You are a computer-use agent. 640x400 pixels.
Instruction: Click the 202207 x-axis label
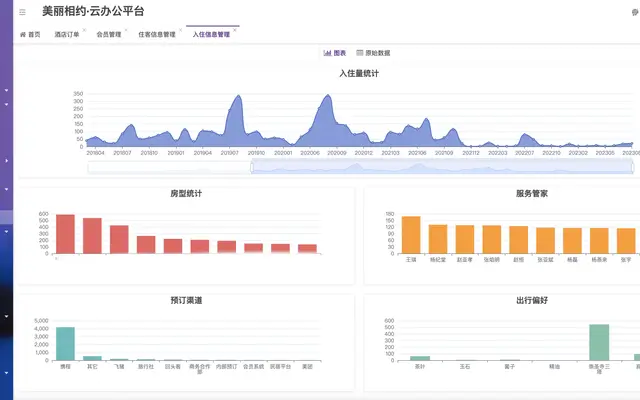(524, 153)
